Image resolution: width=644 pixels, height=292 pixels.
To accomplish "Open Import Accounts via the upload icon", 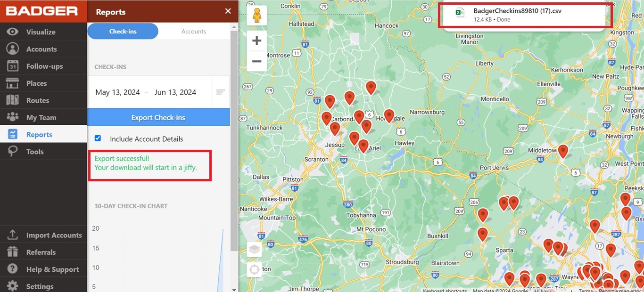I will click(x=13, y=235).
